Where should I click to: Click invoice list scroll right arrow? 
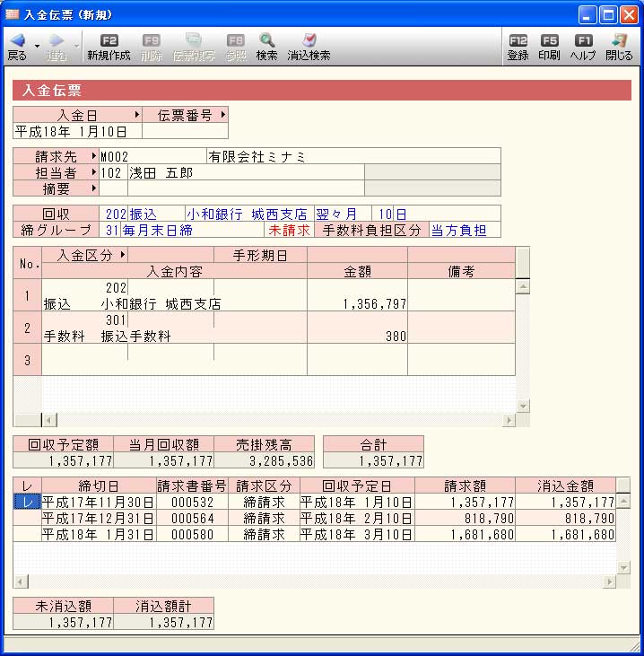tap(609, 582)
